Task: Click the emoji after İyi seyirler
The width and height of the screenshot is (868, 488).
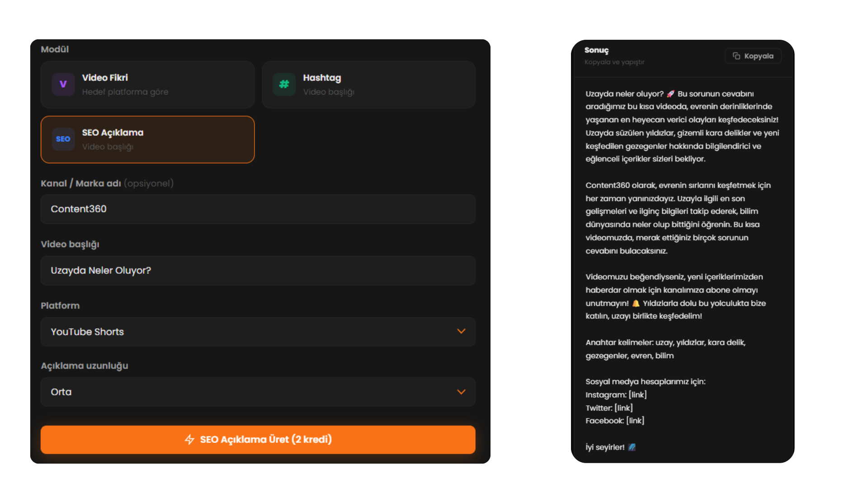Action: (x=632, y=447)
